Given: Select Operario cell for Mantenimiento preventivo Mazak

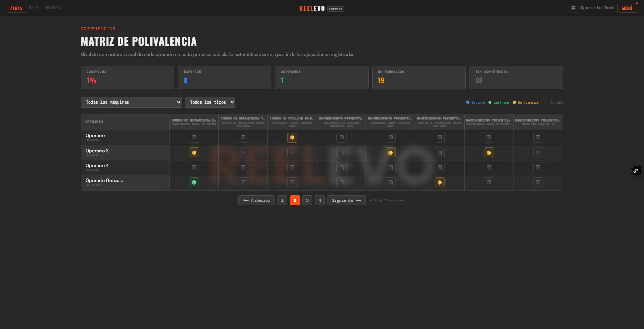Looking at the screenshot, I should click(440, 138).
